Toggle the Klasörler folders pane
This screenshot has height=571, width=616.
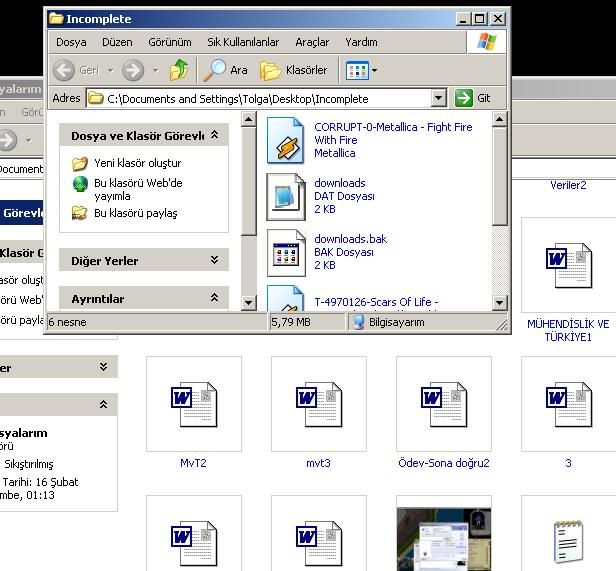[294, 70]
